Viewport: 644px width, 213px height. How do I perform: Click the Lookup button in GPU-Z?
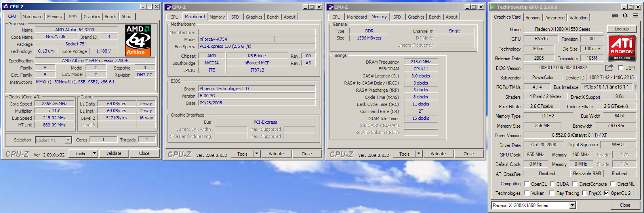(622, 29)
